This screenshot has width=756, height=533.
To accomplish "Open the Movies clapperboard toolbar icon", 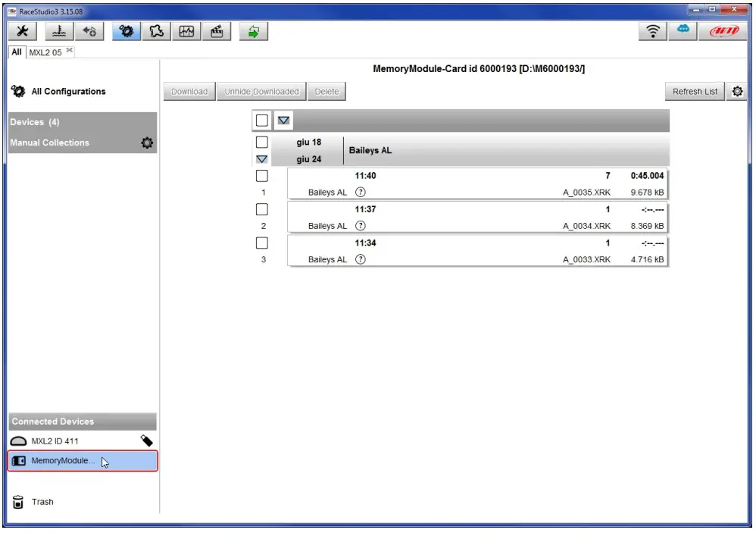I will coord(217,32).
